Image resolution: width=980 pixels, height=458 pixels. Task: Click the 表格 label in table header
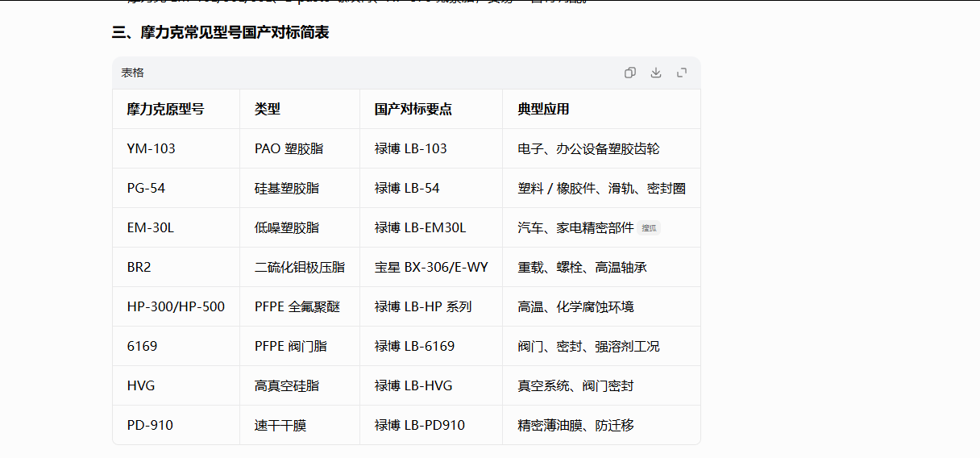tap(133, 73)
